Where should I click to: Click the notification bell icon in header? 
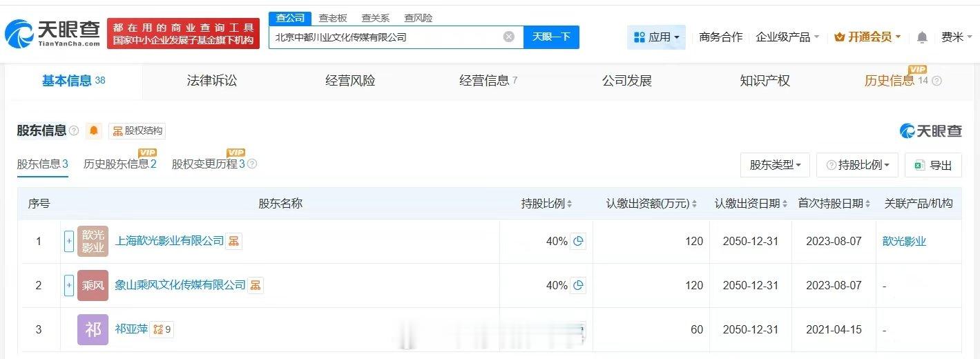pyautogui.click(x=922, y=37)
